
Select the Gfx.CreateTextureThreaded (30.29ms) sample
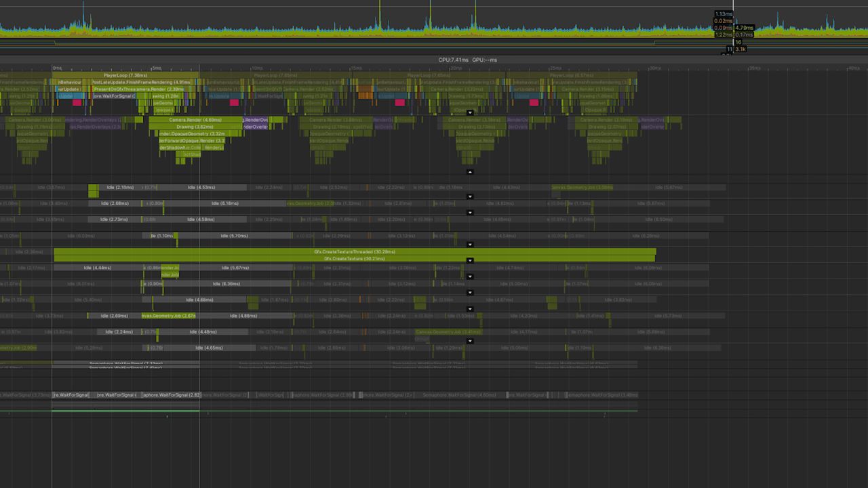pyautogui.click(x=354, y=251)
